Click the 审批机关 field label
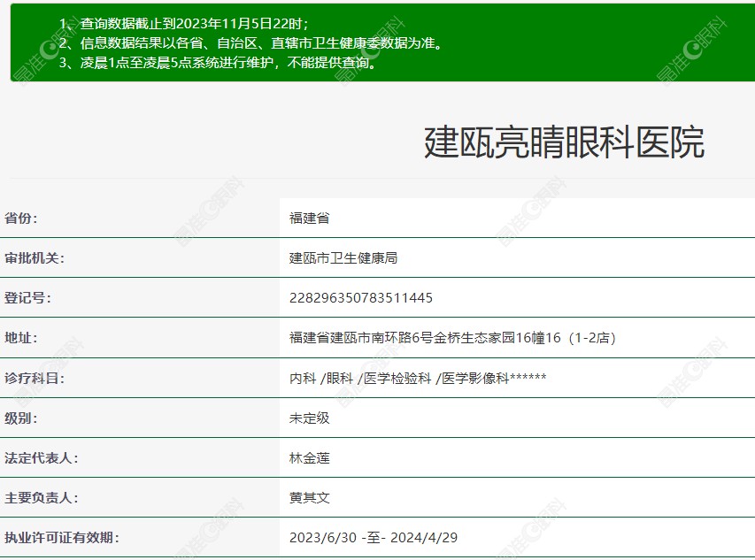The image size is (755, 560). [35, 257]
